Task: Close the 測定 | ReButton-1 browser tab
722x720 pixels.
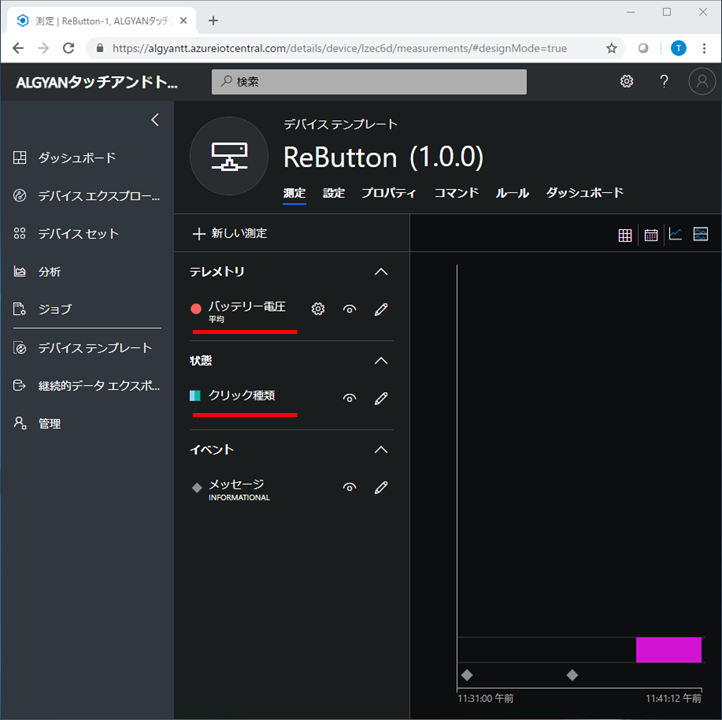Action: [x=183, y=20]
